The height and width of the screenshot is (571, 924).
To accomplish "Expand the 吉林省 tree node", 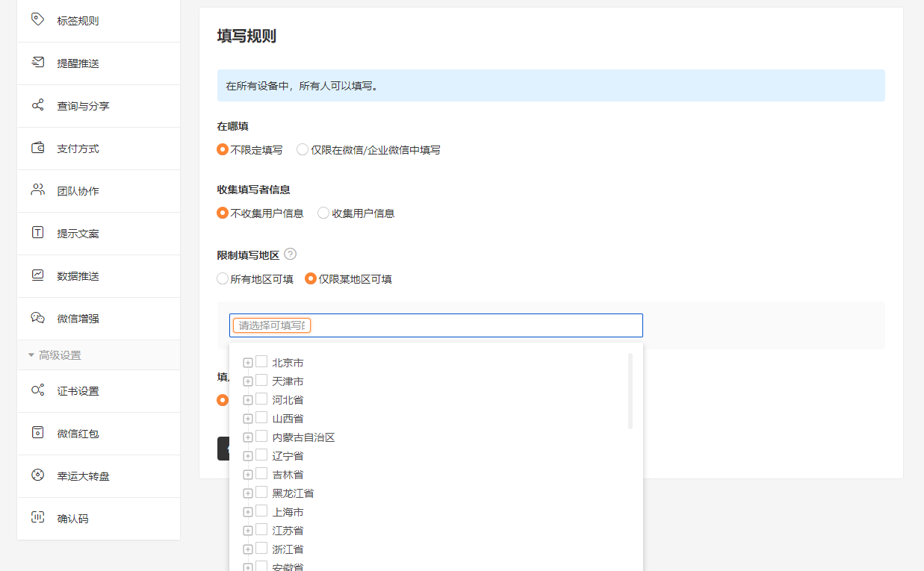I will (248, 475).
